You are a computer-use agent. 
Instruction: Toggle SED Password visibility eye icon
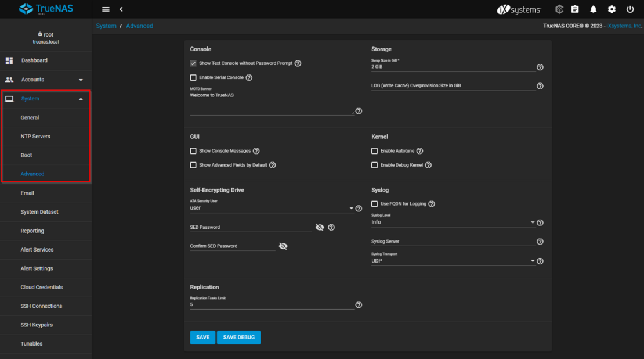point(320,227)
